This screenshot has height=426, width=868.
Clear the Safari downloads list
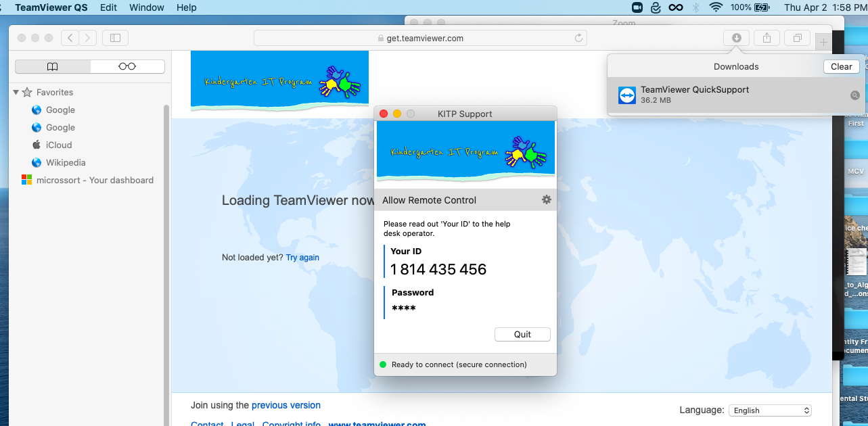coord(842,66)
